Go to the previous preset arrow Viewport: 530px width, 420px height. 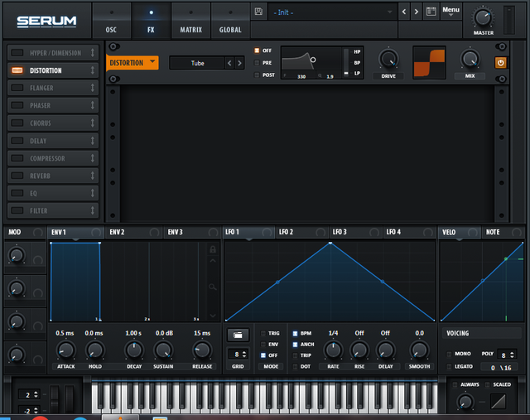404,12
